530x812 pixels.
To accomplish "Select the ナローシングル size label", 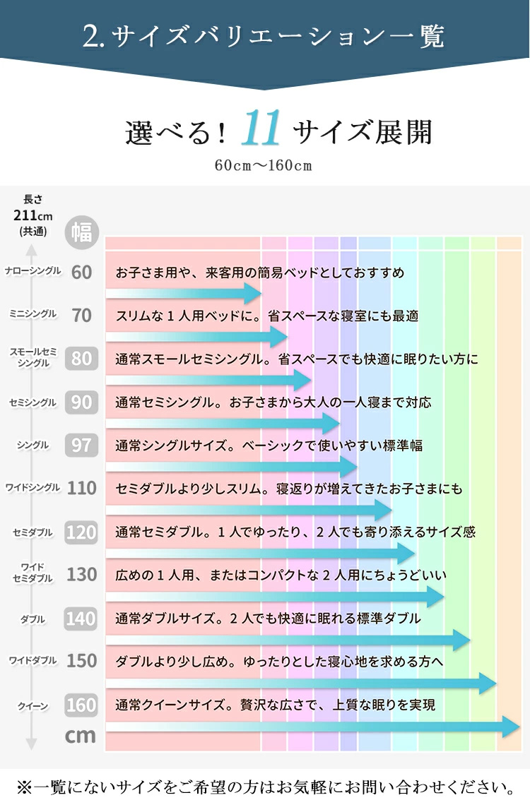I will tap(33, 271).
